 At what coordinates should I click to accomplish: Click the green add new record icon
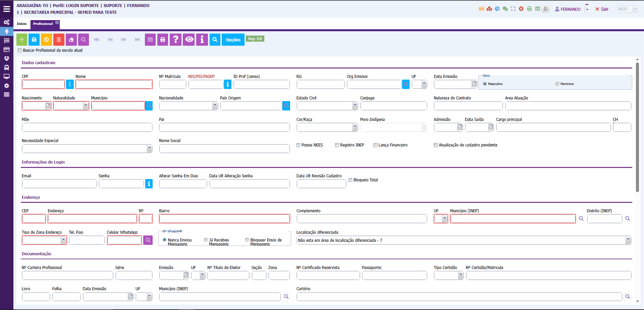22,40
